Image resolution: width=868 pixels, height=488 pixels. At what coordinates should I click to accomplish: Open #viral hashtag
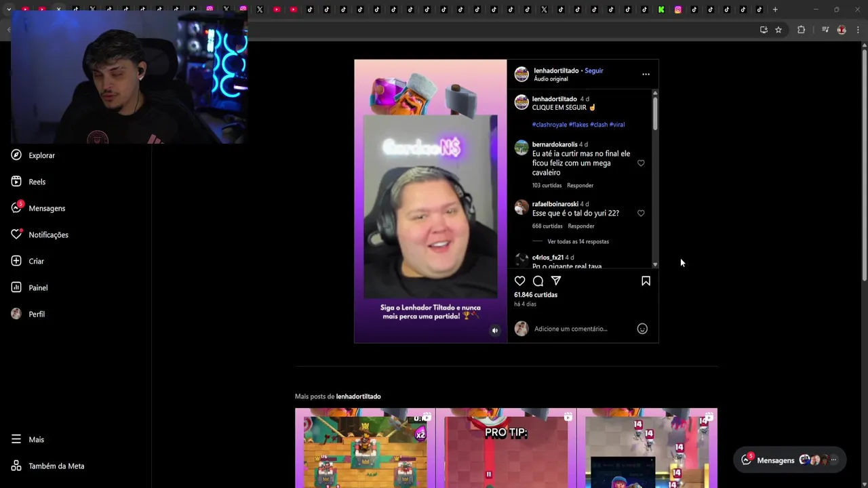[617, 125]
